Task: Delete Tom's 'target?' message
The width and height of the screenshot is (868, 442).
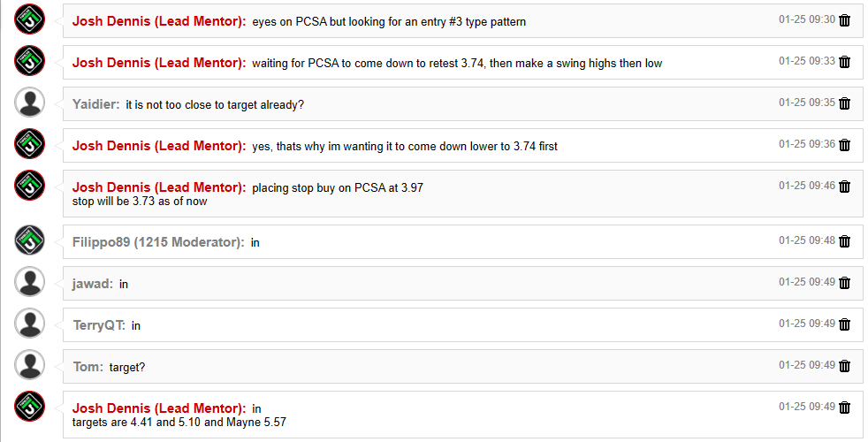Action: (844, 366)
